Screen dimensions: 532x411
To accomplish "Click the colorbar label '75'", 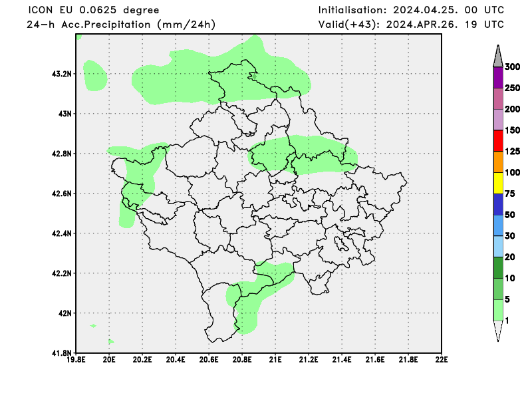I will [510, 194].
